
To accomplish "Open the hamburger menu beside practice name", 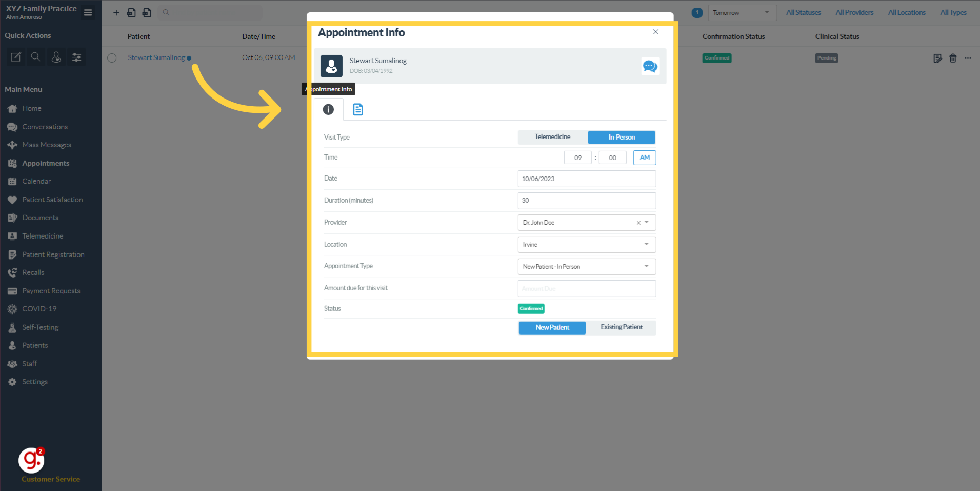I will click(88, 12).
